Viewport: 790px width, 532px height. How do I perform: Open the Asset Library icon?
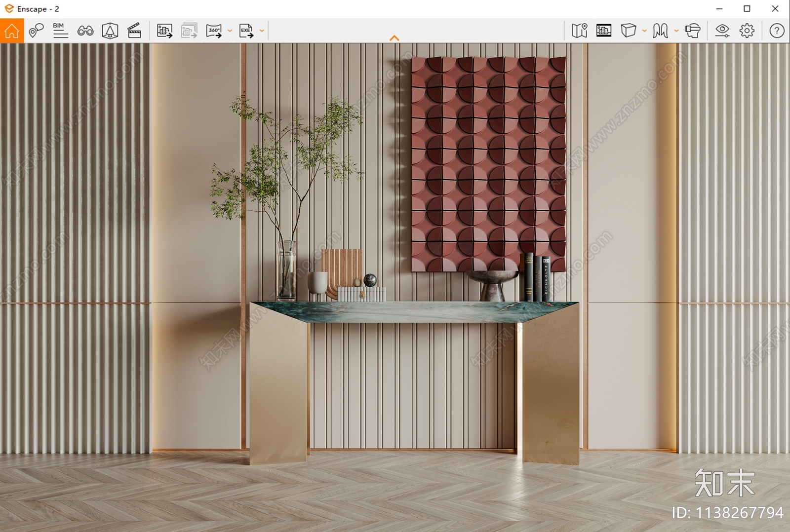pos(603,31)
